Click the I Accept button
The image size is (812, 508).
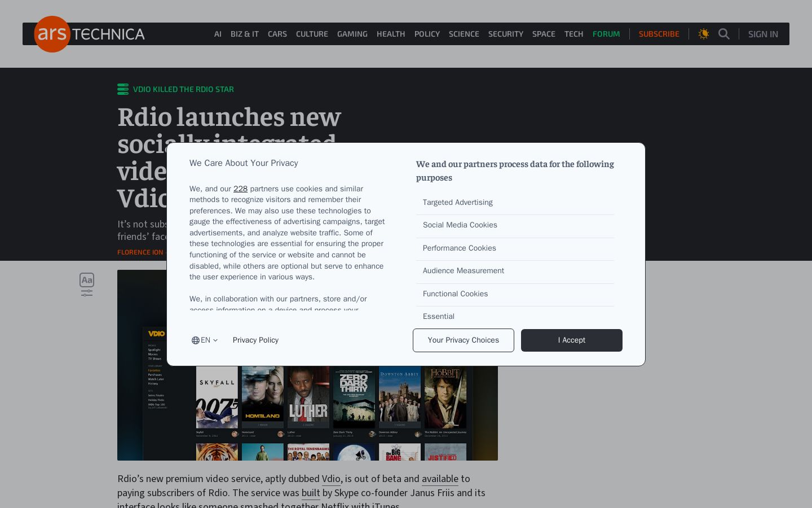(x=572, y=340)
